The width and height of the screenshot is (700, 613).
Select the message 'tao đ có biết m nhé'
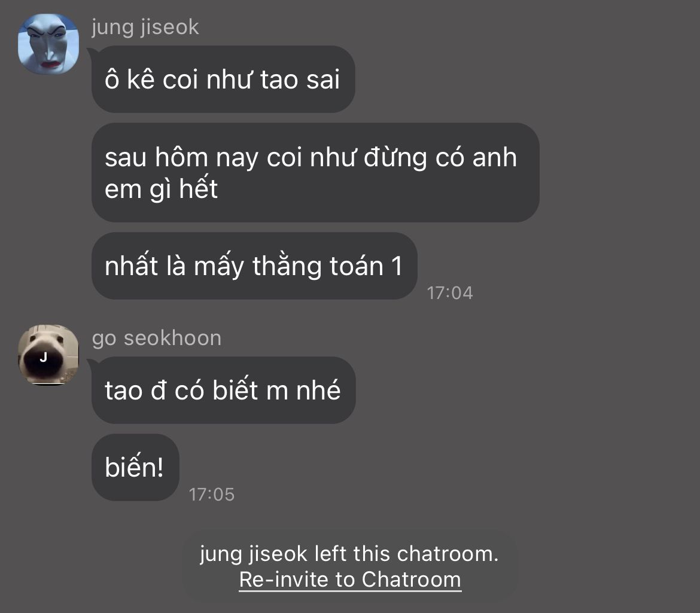point(224,390)
